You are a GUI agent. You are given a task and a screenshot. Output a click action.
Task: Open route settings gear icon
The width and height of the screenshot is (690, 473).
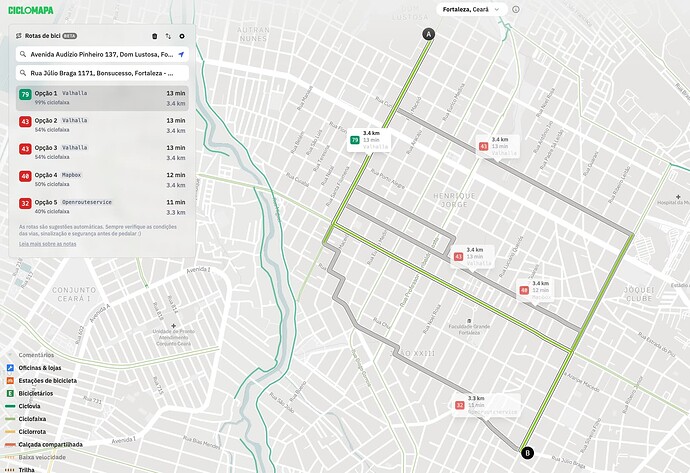[x=182, y=36]
